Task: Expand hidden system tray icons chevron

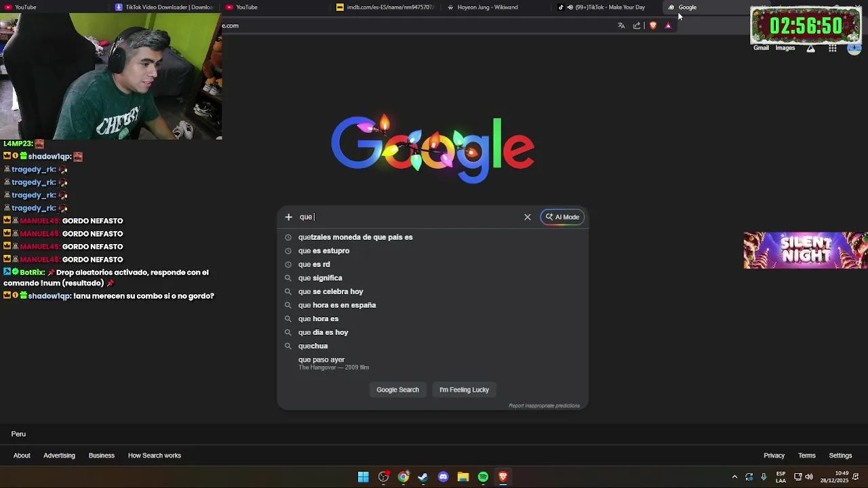Action: [x=734, y=477]
